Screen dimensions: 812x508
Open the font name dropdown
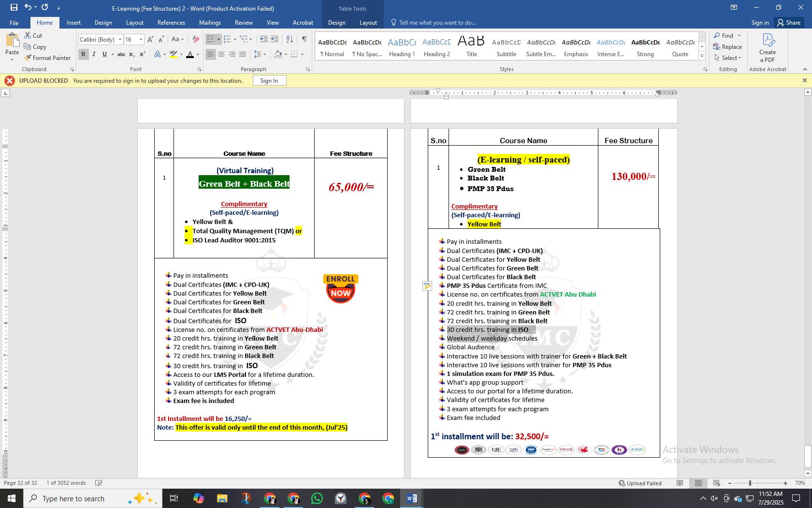coord(120,39)
